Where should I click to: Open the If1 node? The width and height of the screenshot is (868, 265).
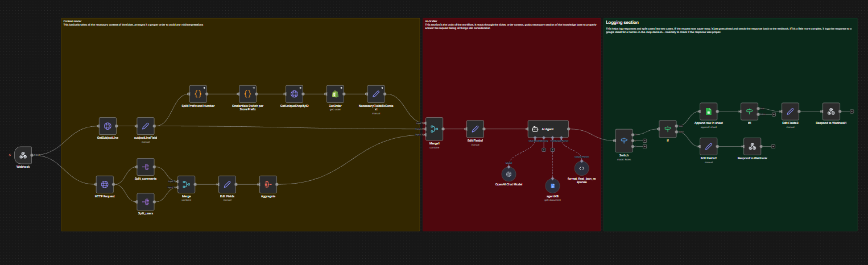tap(749, 111)
